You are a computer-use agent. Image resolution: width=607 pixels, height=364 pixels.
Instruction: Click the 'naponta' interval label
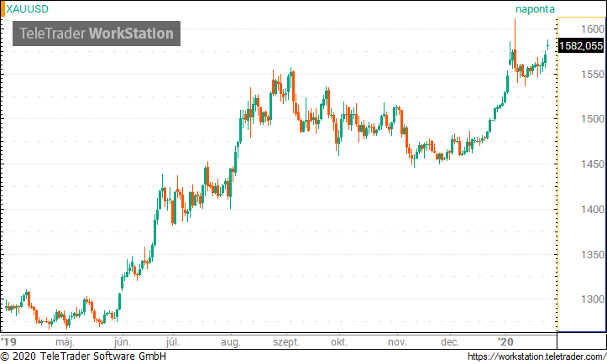pos(535,9)
